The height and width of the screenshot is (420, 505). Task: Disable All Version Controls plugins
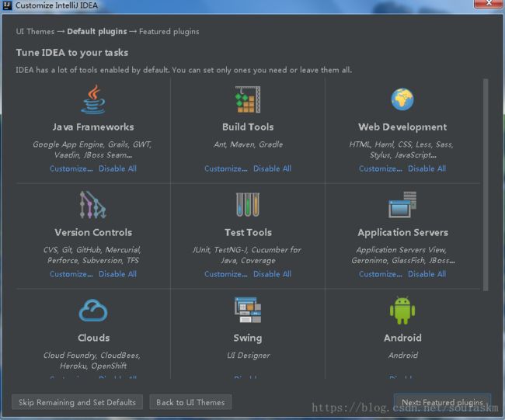pyautogui.click(x=117, y=274)
